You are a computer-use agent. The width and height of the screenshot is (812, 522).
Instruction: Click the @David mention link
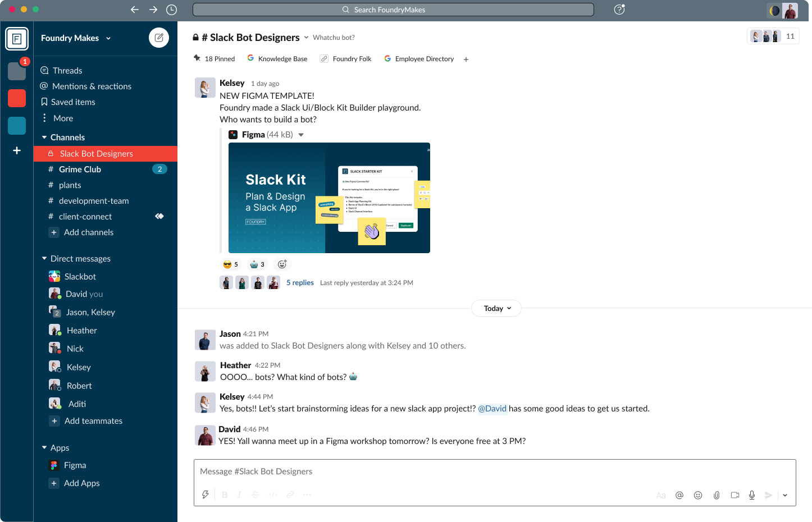[x=492, y=409]
